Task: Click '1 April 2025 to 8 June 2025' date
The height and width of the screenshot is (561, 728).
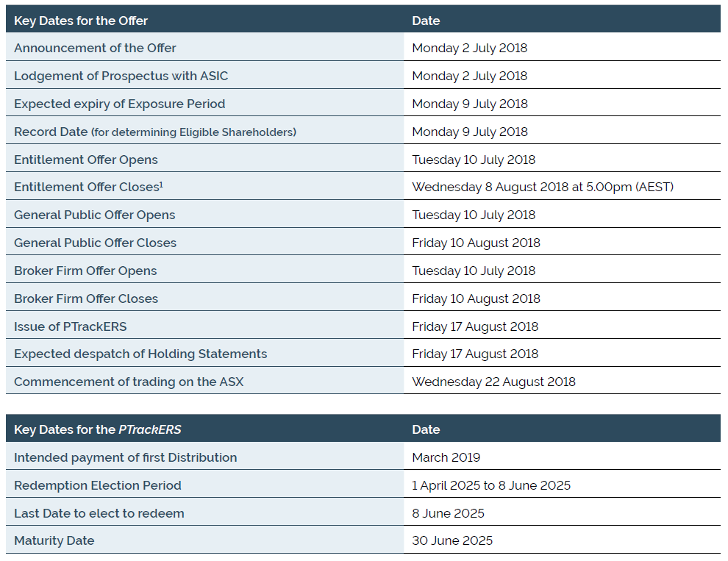Action: click(491, 485)
